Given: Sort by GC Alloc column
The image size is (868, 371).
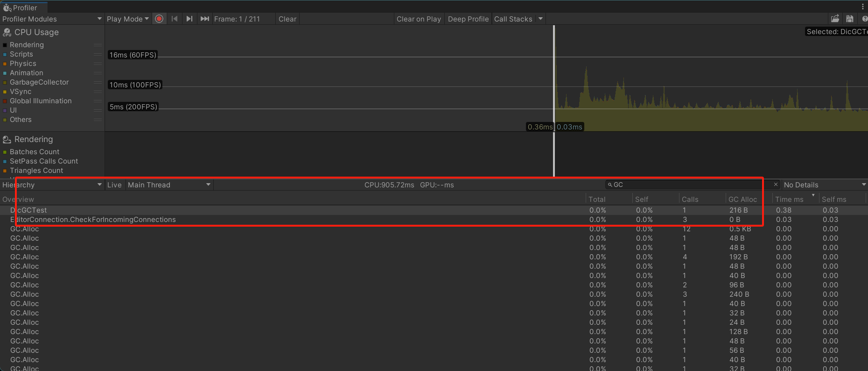Looking at the screenshot, I should pos(749,200).
